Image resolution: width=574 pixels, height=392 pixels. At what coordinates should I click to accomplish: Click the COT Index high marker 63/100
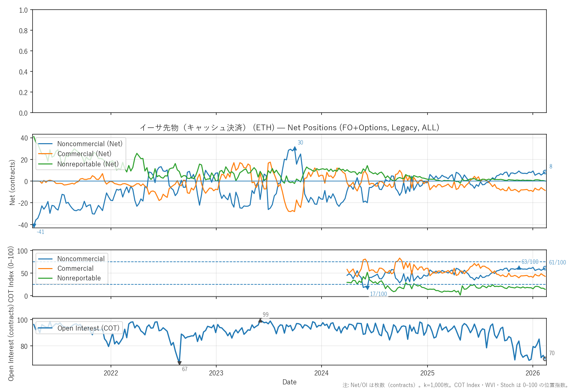coord(519,267)
